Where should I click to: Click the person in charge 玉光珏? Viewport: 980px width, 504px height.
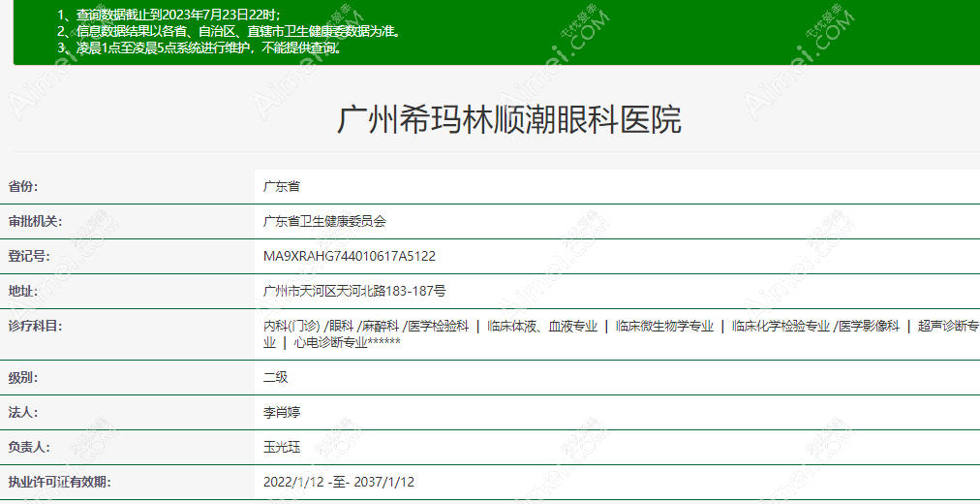coord(282,448)
